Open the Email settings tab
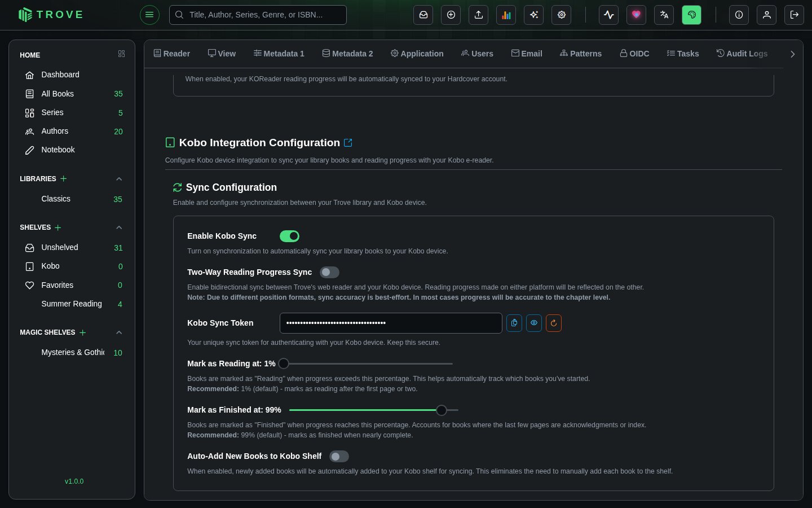Viewport: 812px width, 508px height. pyautogui.click(x=527, y=54)
